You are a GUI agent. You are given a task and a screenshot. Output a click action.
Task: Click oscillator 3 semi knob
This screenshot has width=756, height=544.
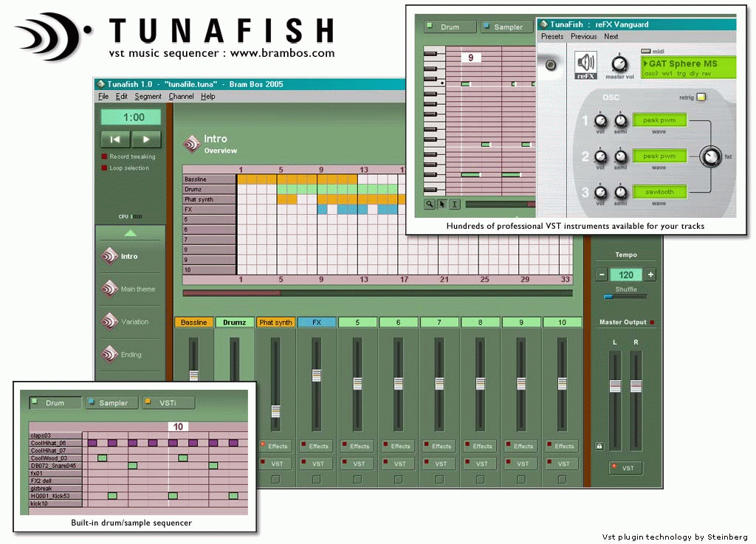[620, 193]
